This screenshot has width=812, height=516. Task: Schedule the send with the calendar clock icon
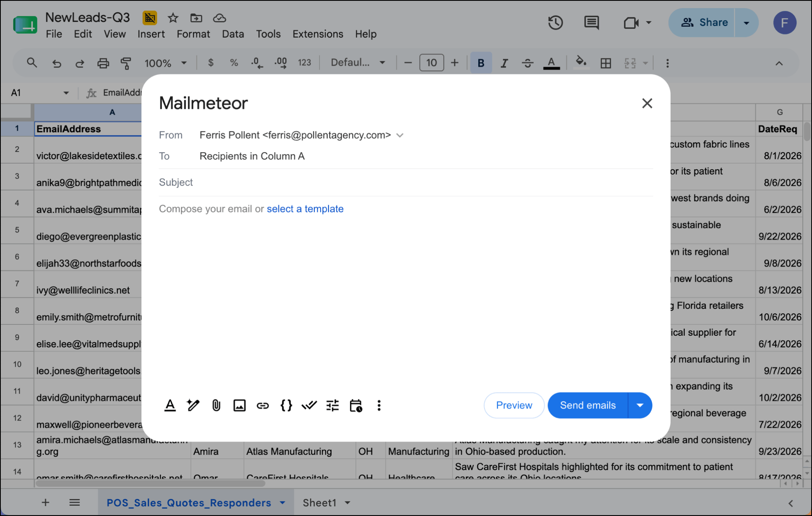pos(356,405)
